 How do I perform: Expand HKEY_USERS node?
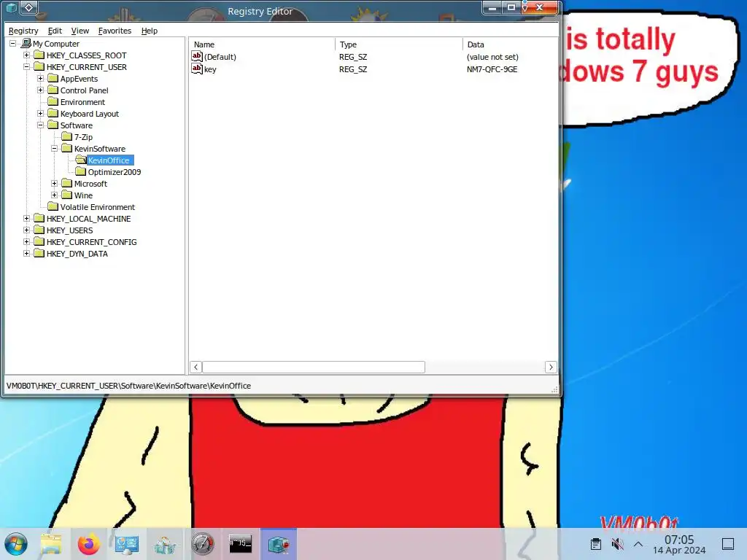pyautogui.click(x=27, y=230)
